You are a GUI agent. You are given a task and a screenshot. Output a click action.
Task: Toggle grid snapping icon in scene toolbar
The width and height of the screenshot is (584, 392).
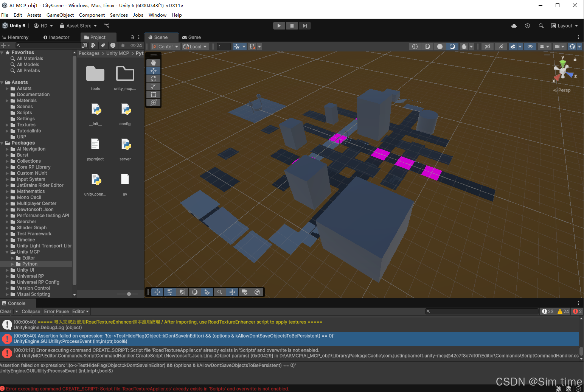click(x=237, y=47)
